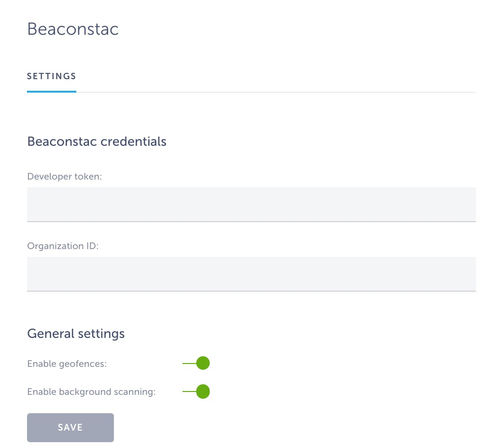Select the Enable background scanning label

91,391
